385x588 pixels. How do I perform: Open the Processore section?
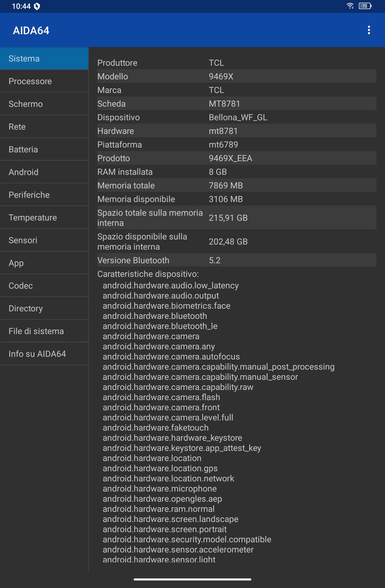point(44,81)
